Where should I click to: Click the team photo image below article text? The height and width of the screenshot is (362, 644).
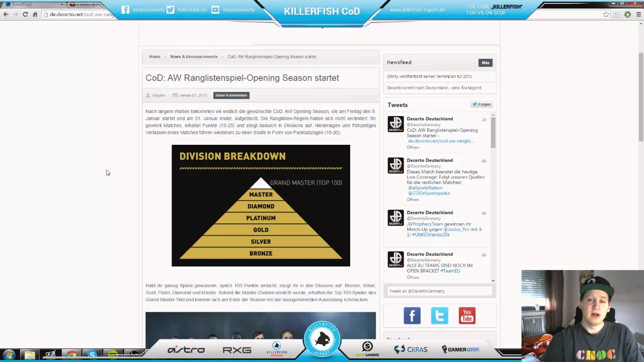coord(261,329)
